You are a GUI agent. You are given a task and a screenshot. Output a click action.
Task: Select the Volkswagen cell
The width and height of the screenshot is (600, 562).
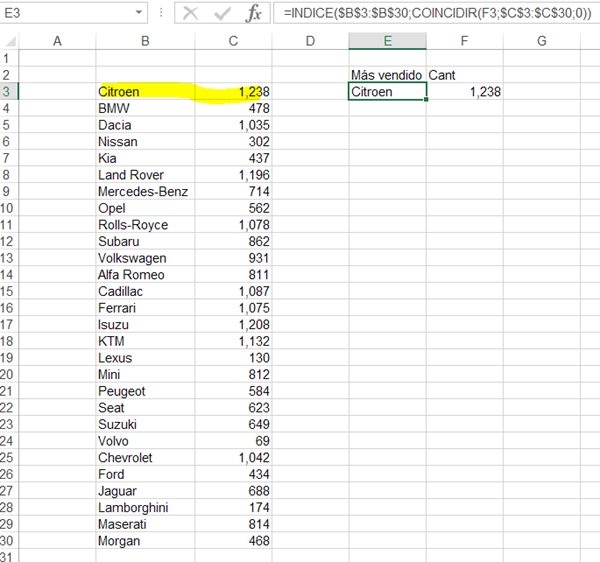coord(145,258)
